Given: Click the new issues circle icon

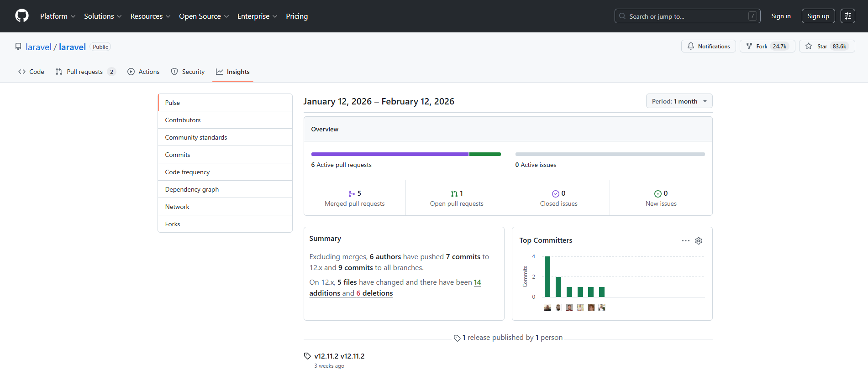Looking at the screenshot, I should (x=658, y=194).
